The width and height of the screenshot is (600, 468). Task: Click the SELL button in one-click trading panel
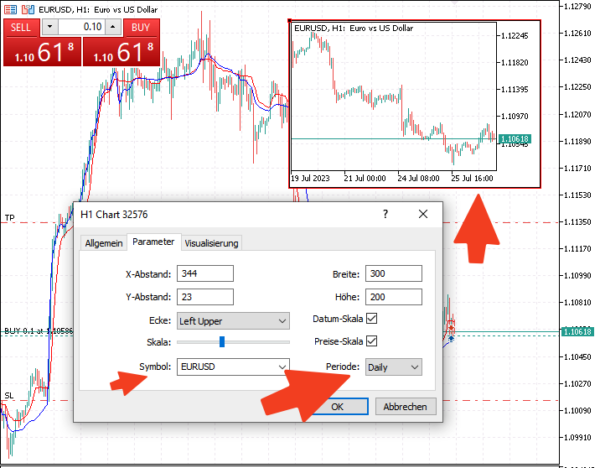(21, 28)
